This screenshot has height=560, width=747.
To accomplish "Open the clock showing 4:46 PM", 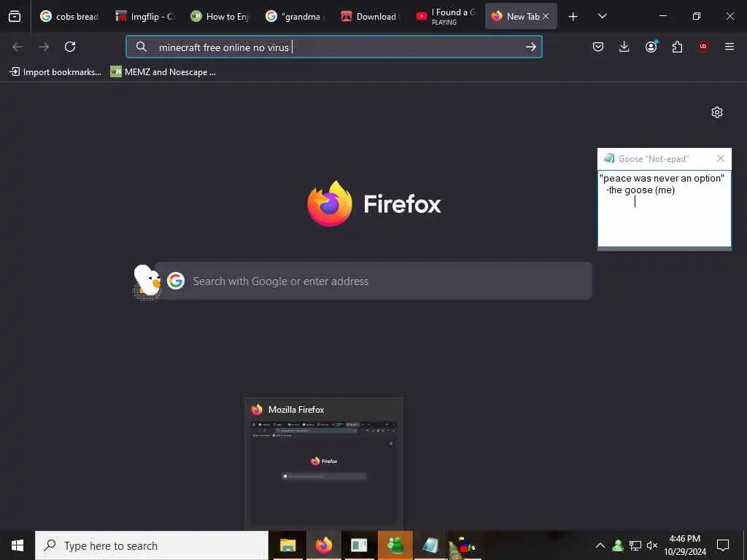I will pos(685,545).
